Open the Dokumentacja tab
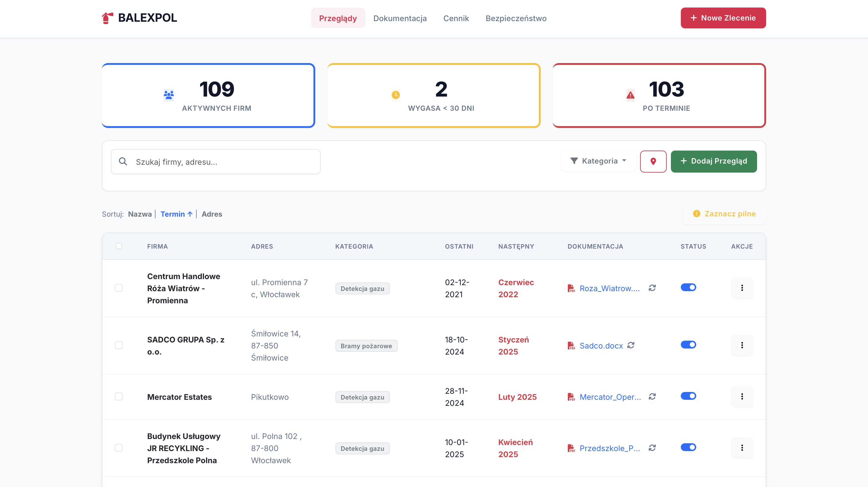The image size is (868, 487). point(400,18)
